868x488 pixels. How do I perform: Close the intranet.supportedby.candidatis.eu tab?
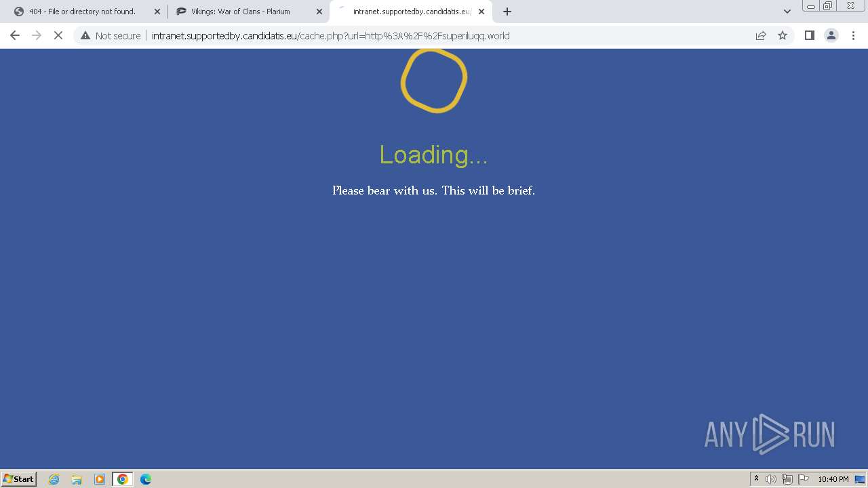(481, 12)
